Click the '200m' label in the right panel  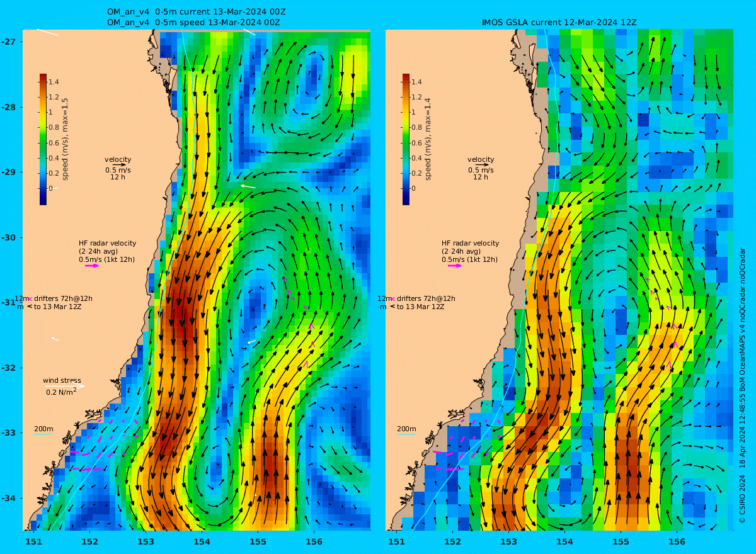tap(406, 429)
